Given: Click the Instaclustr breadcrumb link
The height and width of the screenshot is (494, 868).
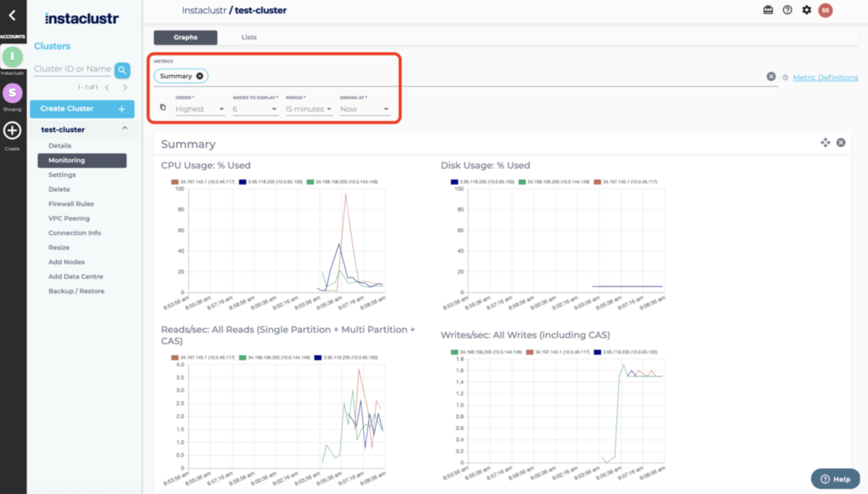Looking at the screenshot, I should pyautogui.click(x=204, y=10).
